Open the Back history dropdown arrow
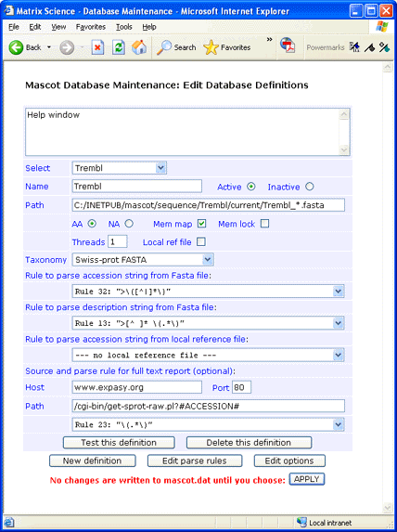Image resolution: width=397 pixels, height=532 pixels. (49, 47)
